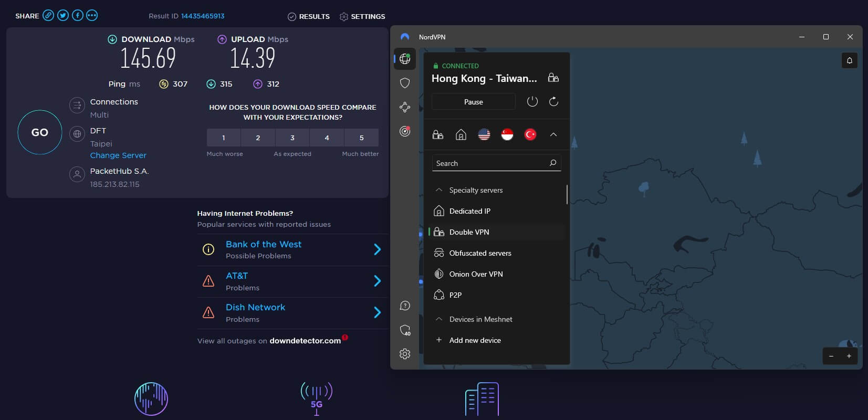Pause the NordVPN connection
The width and height of the screenshot is (868, 420).
[473, 102]
